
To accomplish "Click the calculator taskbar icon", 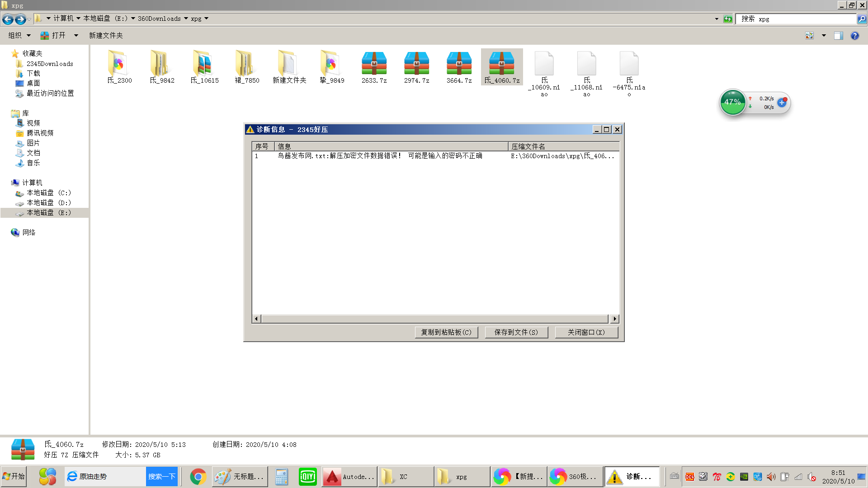I will click(x=281, y=477).
